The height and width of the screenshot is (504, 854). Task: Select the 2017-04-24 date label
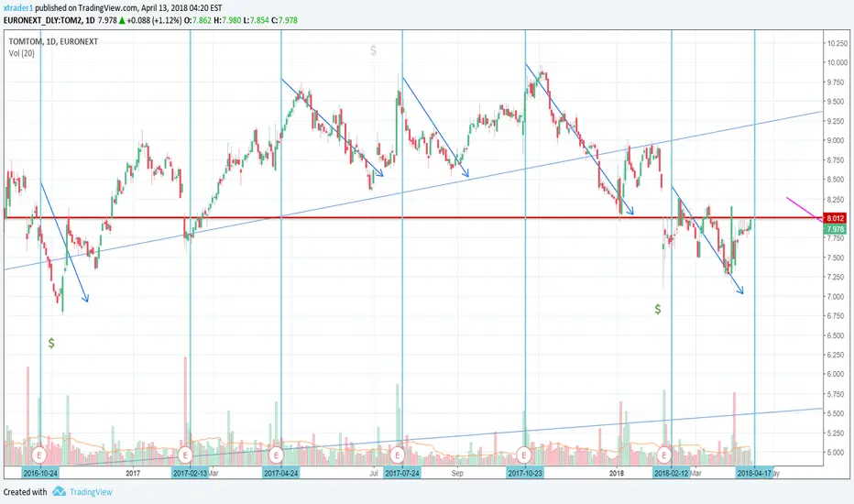281,473
